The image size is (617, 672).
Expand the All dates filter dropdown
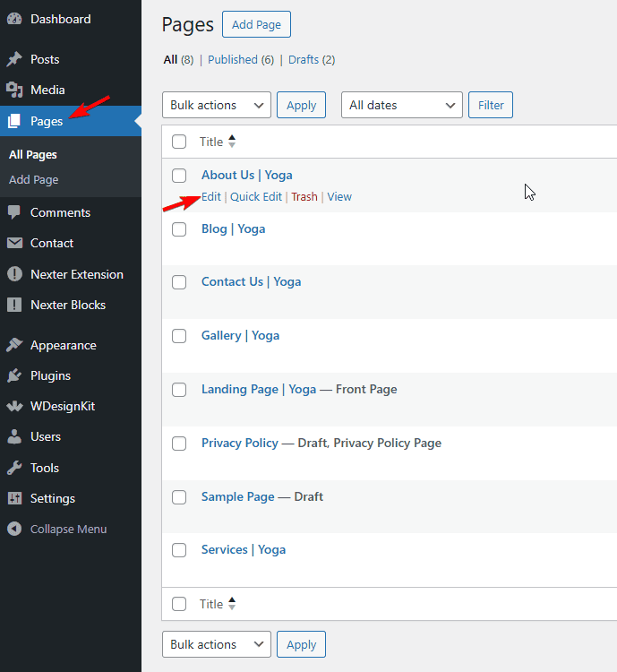tap(401, 105)
